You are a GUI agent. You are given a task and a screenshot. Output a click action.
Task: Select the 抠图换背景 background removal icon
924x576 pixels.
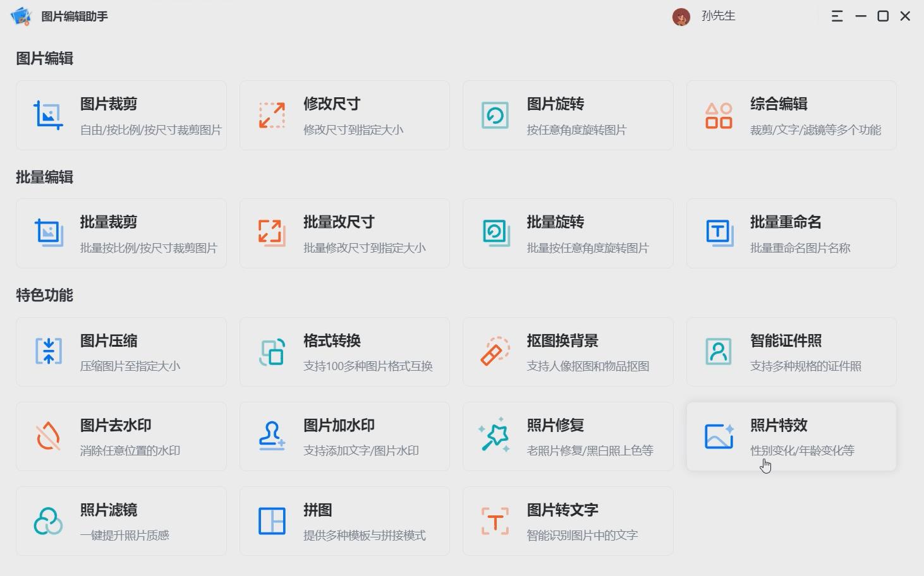click(x=495, y=351)
